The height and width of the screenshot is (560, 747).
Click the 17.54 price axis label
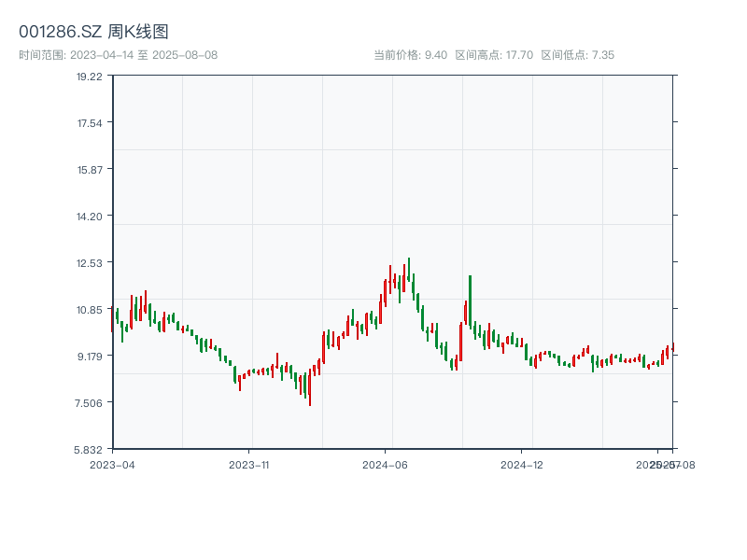coord(90,123)
